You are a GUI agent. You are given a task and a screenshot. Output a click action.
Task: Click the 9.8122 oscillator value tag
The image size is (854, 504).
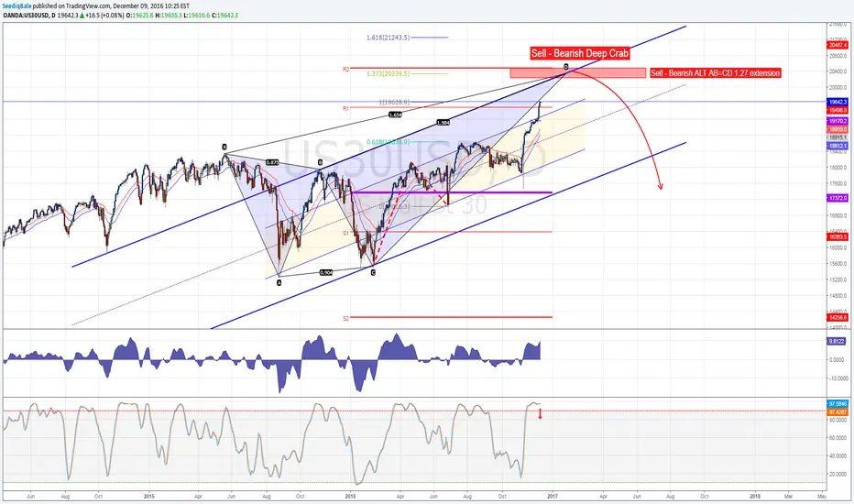837,341
